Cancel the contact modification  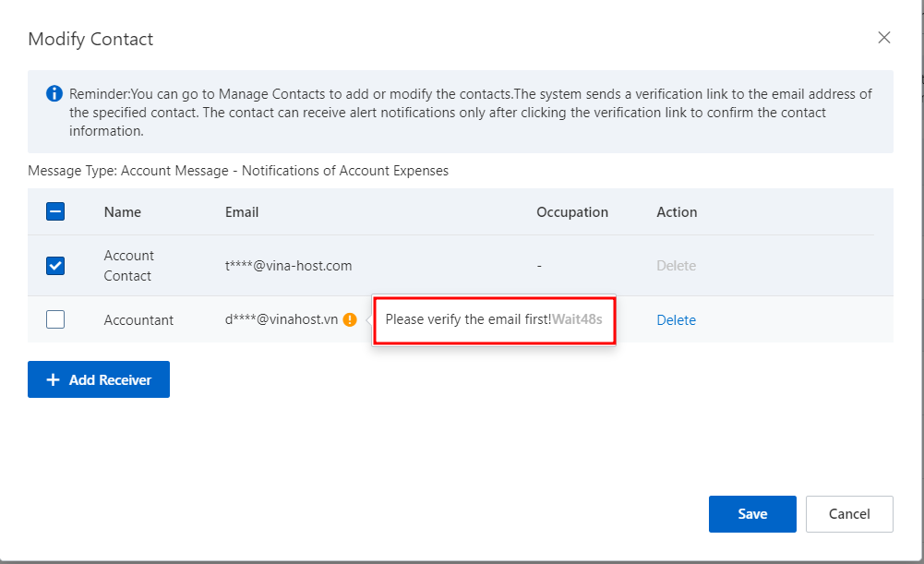pyautogui.click(x=849, y=514)
